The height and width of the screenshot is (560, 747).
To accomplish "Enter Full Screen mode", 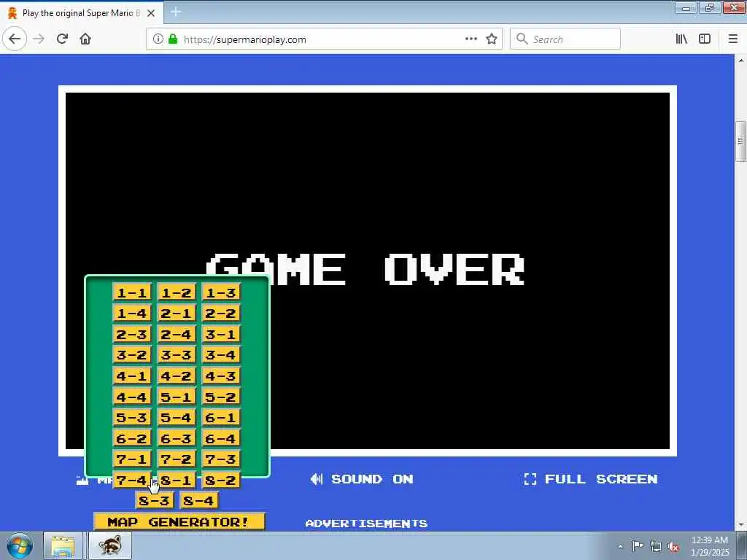I will coord(591,479).
